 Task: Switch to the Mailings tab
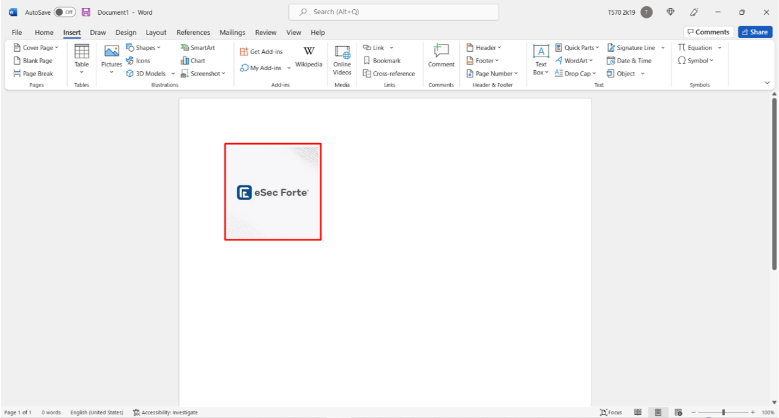[233, 32]
